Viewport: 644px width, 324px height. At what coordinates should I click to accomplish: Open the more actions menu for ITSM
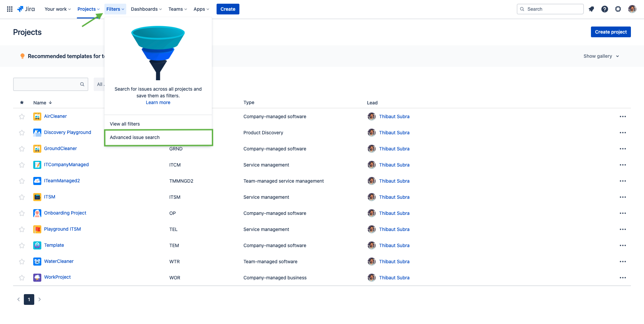pos(623,197)
